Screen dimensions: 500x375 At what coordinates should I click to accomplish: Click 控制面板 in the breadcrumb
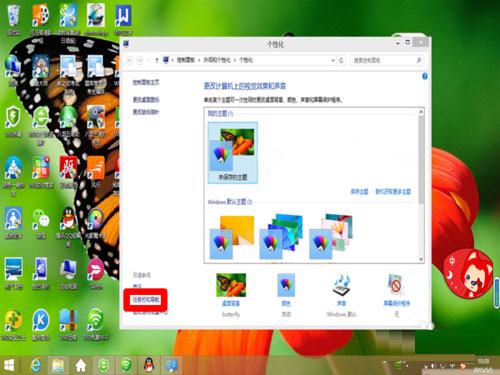pos(186,60)
